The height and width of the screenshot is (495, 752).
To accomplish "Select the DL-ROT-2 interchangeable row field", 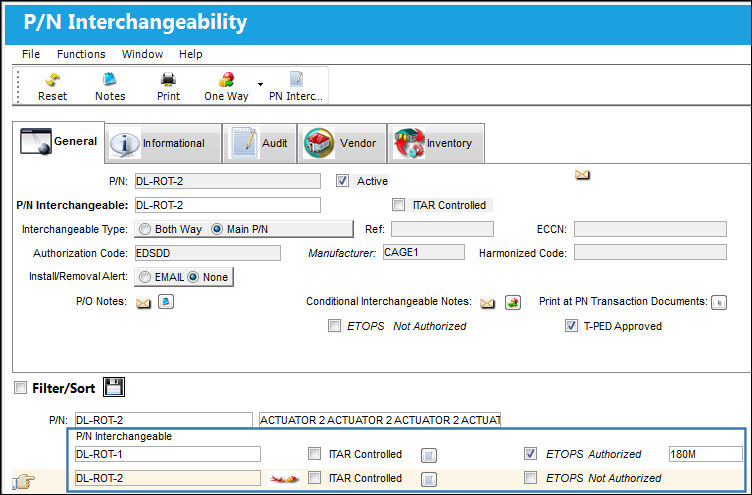I will click(x=168, y=478).
